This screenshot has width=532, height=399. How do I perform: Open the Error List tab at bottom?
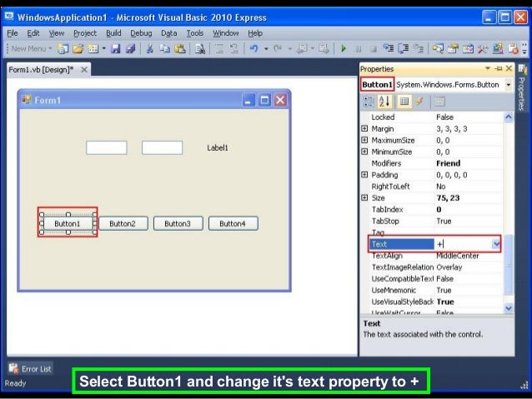point(30,369)
